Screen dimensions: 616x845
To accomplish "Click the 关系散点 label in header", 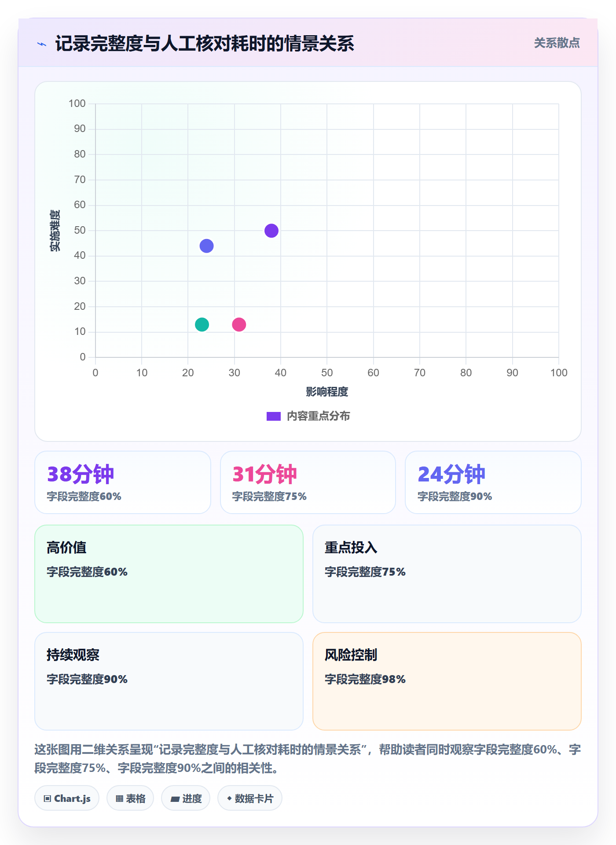I will click(x=557, y=43).
